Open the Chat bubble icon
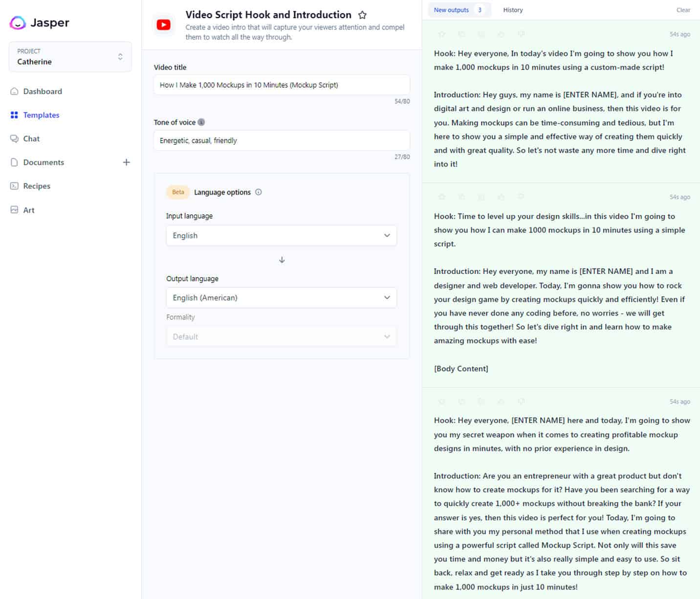700x599 pixels. (x=14, y=139)
